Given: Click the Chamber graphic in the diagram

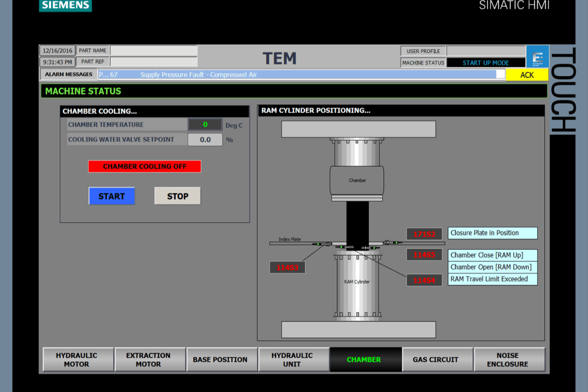Looking at the screenshot, I should click(357, 180).
